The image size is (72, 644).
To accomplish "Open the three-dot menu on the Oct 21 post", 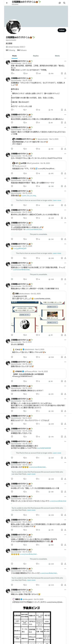I will tap(65, 78).
